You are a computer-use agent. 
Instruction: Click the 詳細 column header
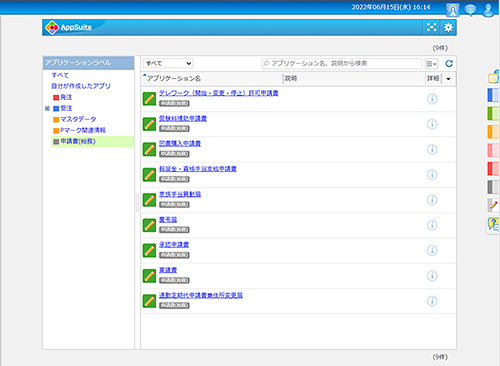pos(433,78)
